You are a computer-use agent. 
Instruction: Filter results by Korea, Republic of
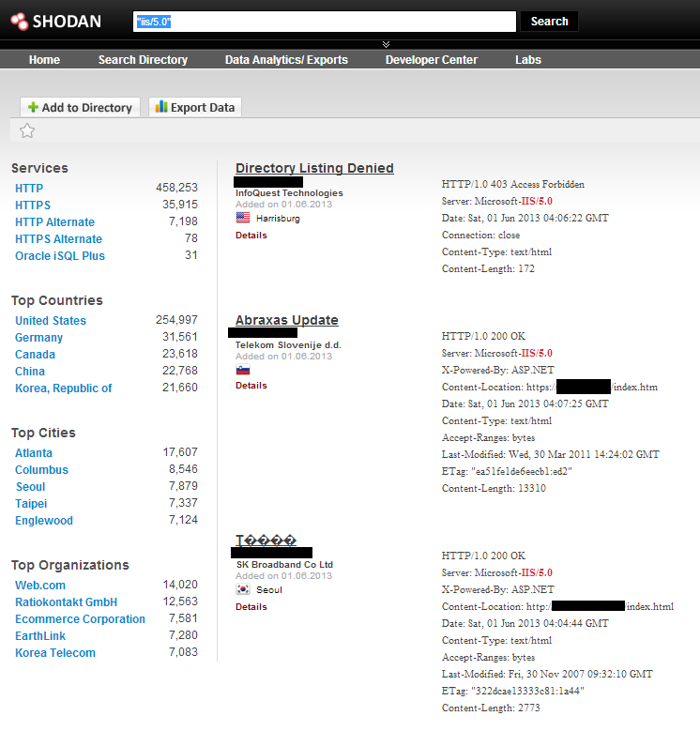64,388
